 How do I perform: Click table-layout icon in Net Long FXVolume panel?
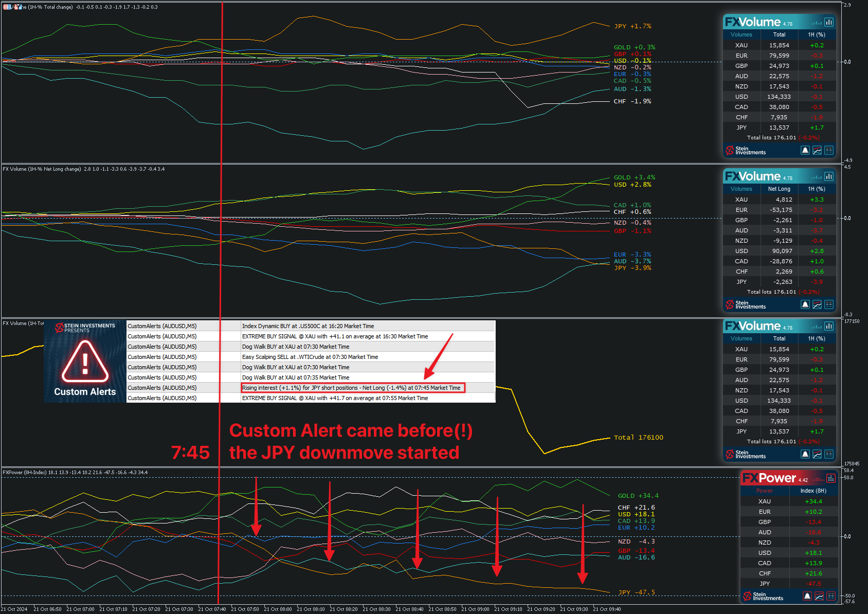tap(829, 304)
